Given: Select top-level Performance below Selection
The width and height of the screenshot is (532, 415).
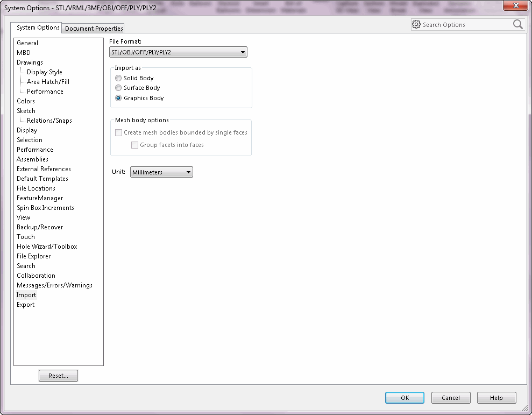Looking at the screenshot, I should (35, 150).
